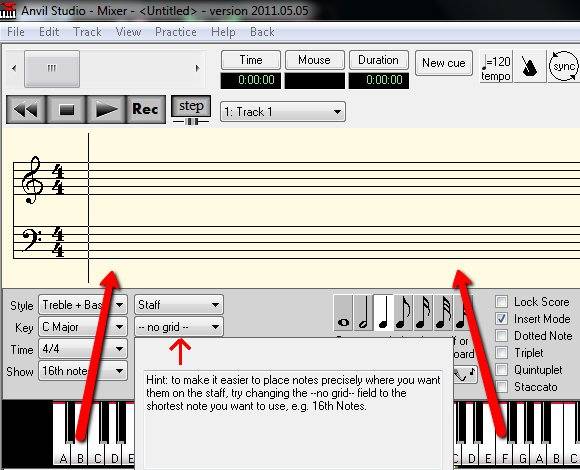
Task: Click the song position slider thumb
Action: tap(52, 69)
